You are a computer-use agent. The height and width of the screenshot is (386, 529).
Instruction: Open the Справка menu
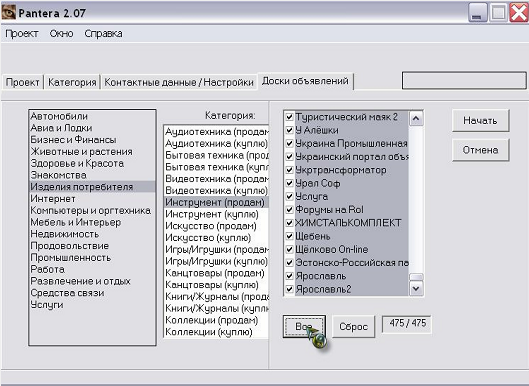pos(103,33)
